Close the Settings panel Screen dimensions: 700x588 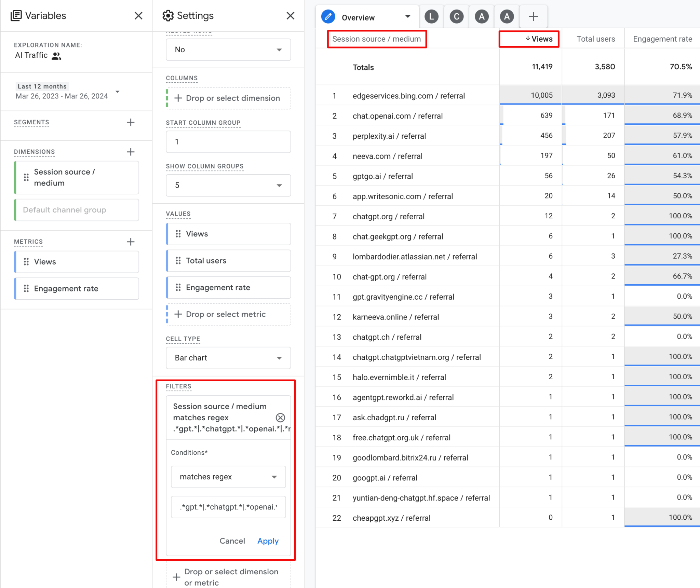pos(290,16)
